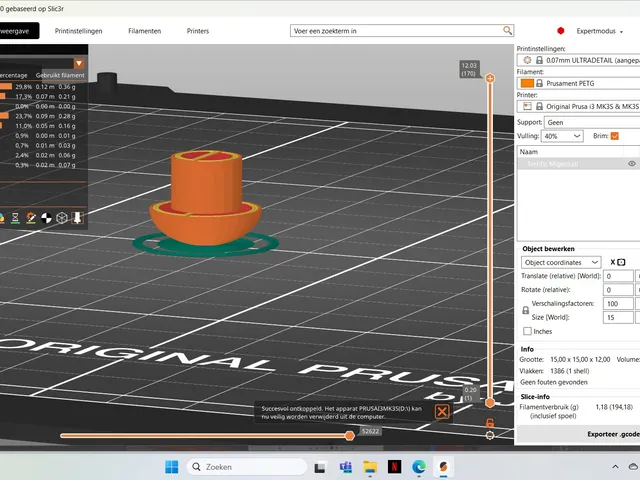This screenshot has height=480, width=640.
Task: Click the scaling factors proportion lock icon
Action: point(526,311)
